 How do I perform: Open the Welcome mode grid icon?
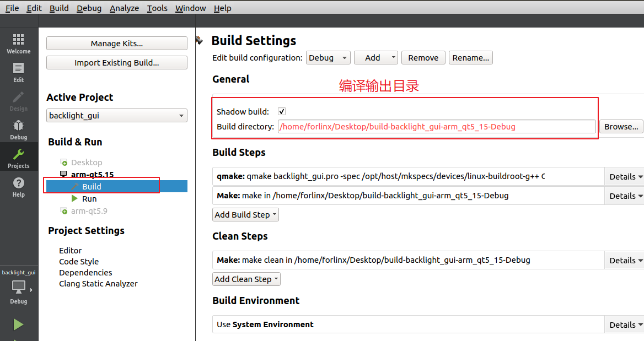pos(19,40)
